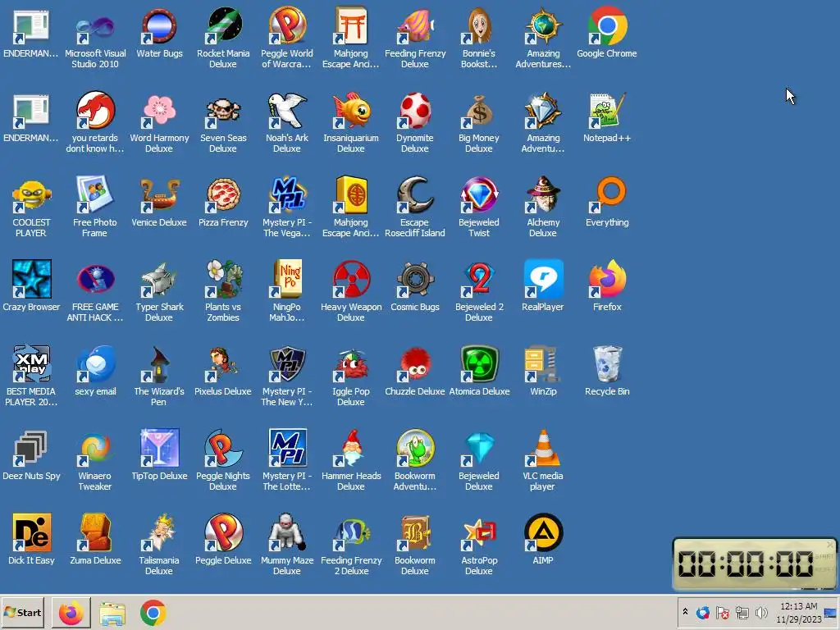Open the Recycle Bin
Viewport: 840px width, 630px height.
click(607, 364)
